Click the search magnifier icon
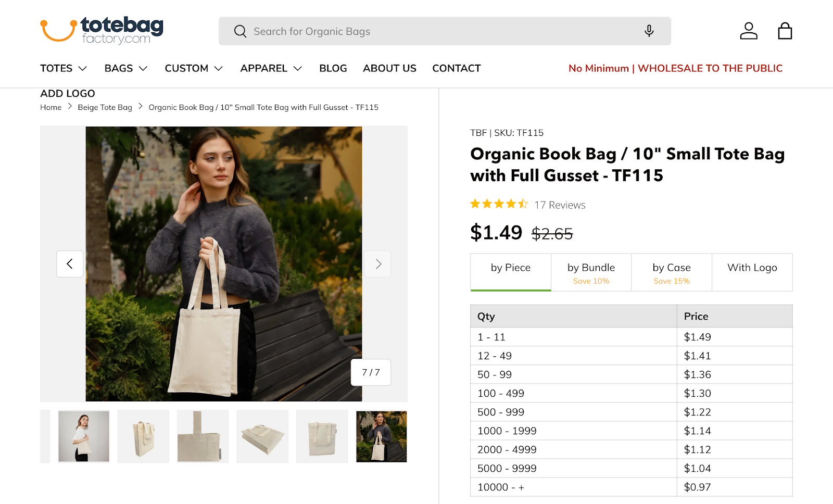The height and width of the screenshot is (504, 833). pyautogui.click(x=240, y=31)
